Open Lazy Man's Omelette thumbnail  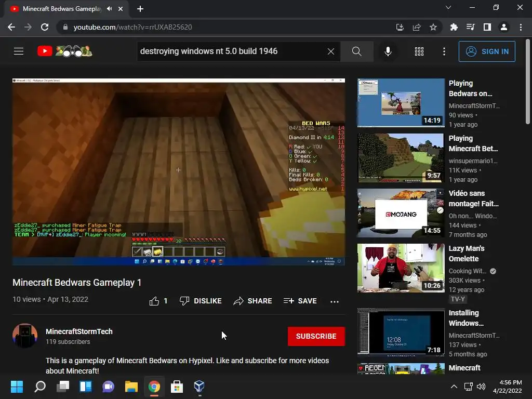(401, 268)
